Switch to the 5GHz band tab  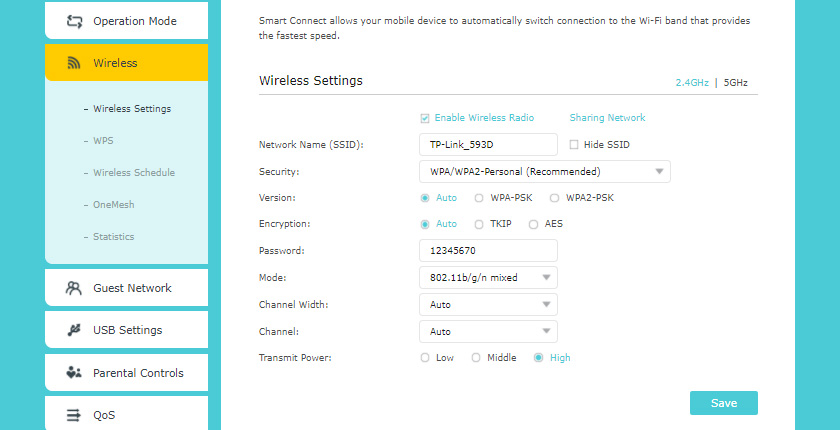735,83
